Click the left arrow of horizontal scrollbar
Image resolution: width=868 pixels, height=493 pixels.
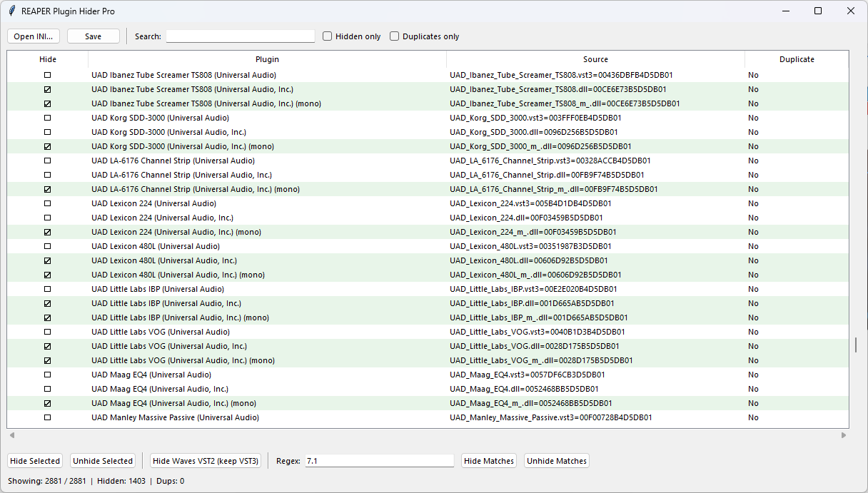pos(11,434)
